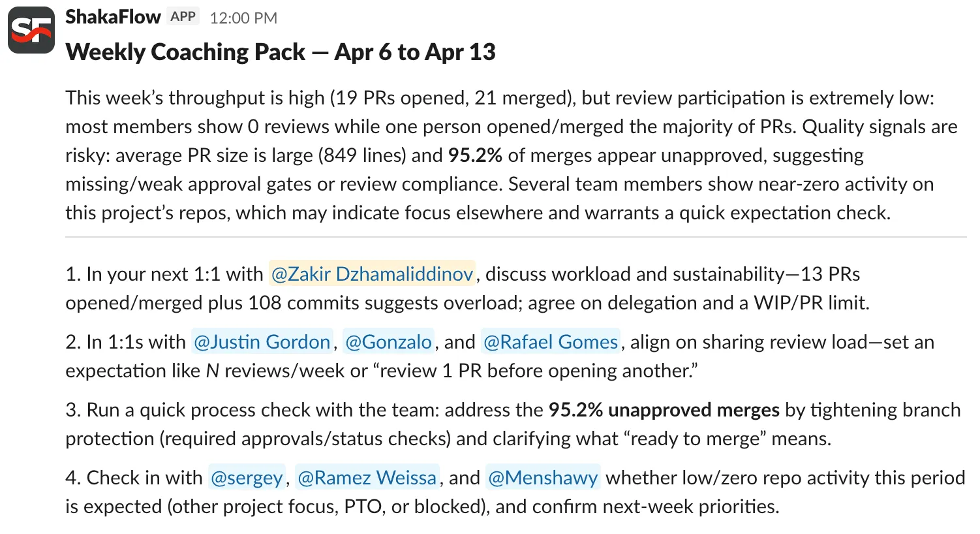View the @Menshawy mention profile
Screen dimensions: 980x534
point(543,477)
